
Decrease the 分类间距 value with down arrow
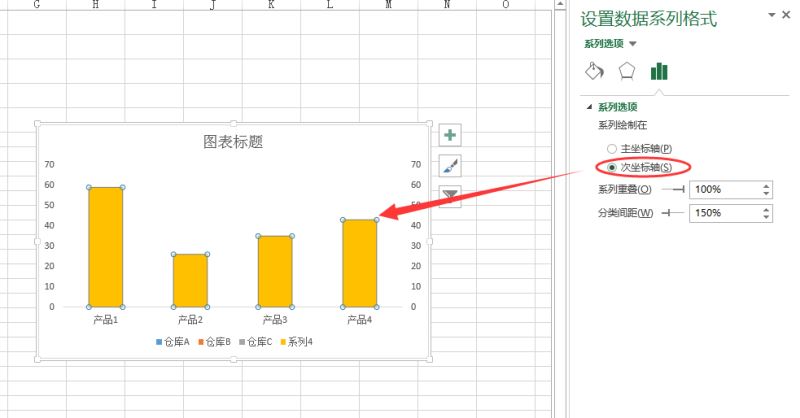point(766,217)
